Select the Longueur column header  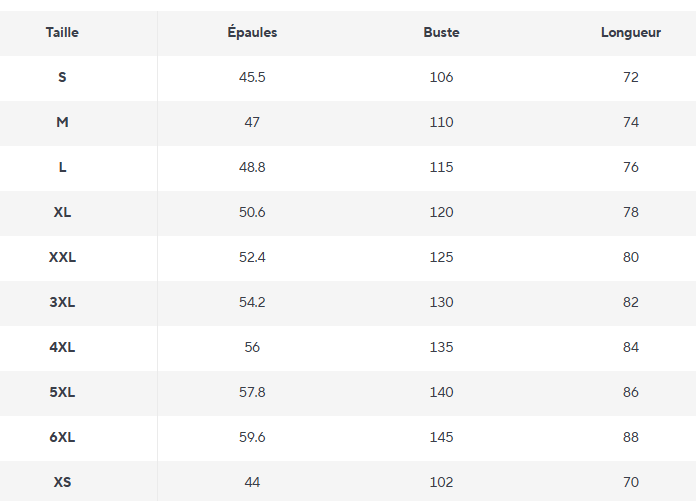click(631, 33)
